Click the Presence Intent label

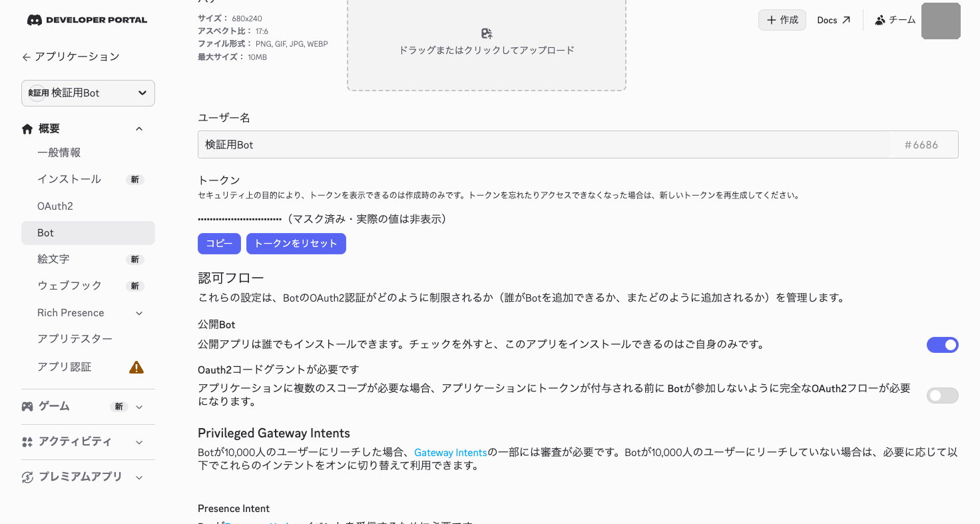click(234, 509)
